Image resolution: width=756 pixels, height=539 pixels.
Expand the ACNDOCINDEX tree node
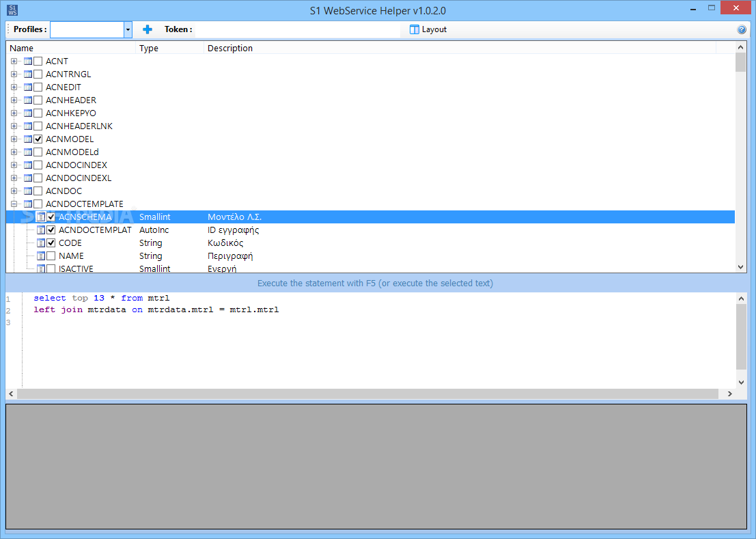[x=14, y=165]
